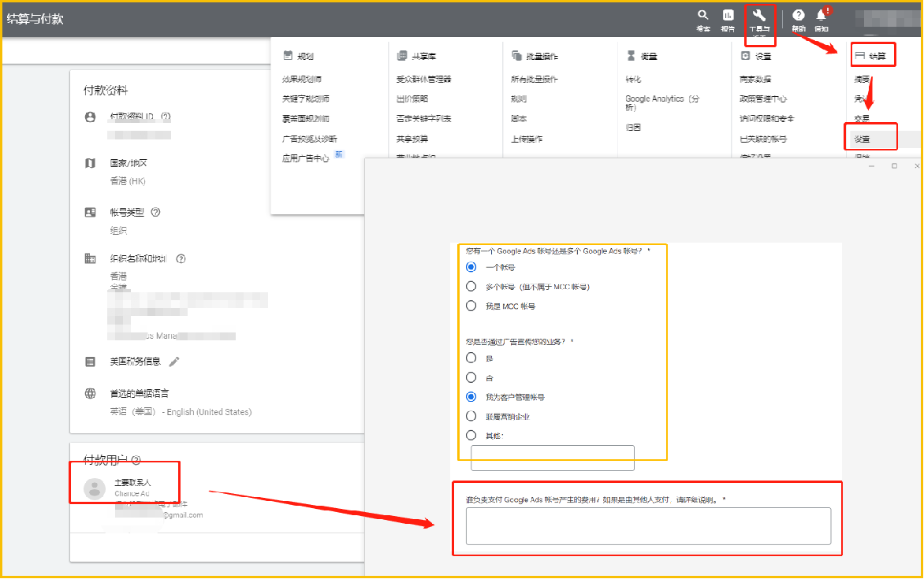Click the payment responsibility text box
The width and height of the screenshot is (924, 579).
(648, 525)
